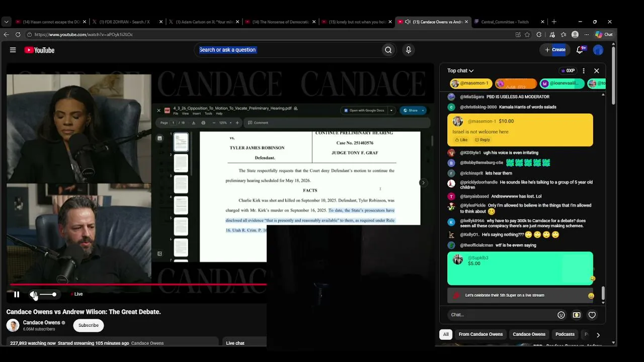Pause the live video

[x=17, y=295]
